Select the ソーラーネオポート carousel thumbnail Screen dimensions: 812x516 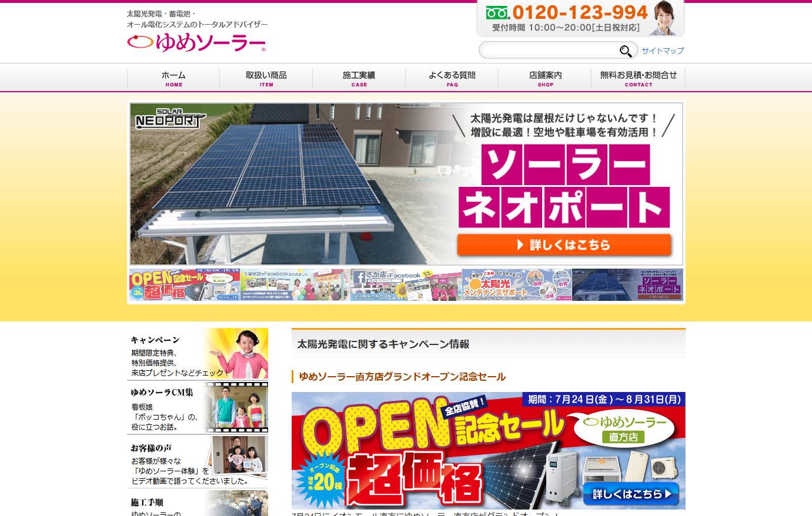tap(627, 285)
